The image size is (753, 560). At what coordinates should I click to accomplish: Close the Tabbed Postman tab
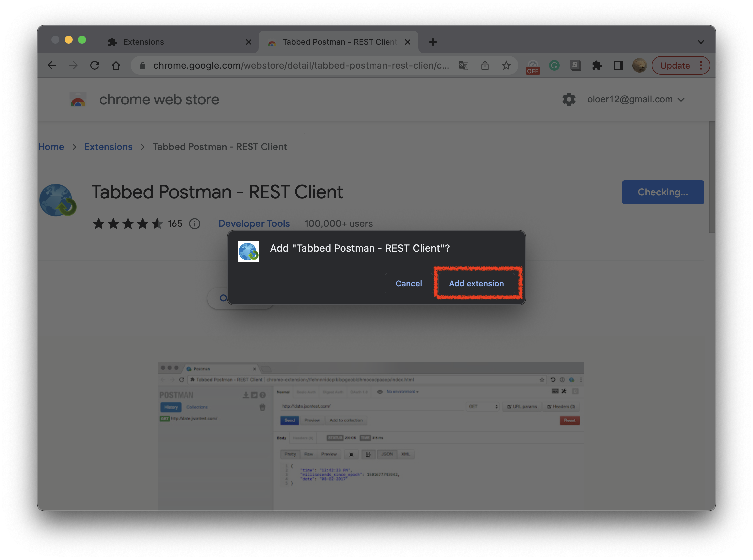click(408, 42)
